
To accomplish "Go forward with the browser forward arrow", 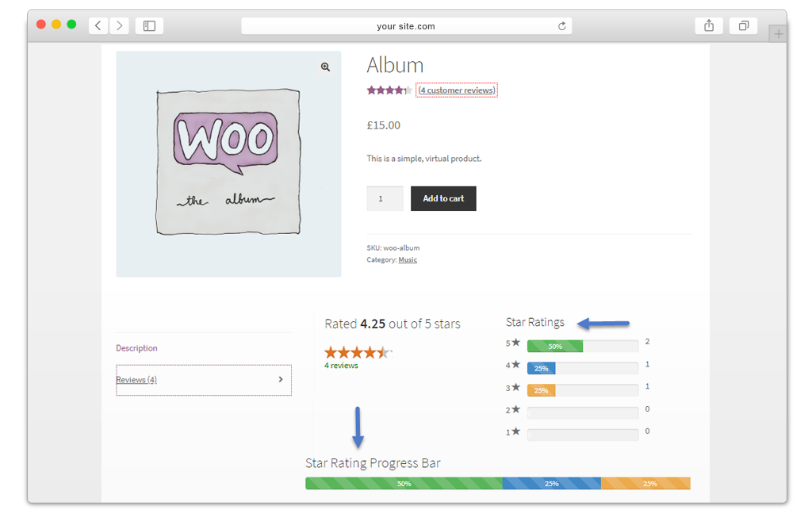I will click(119, 25).
